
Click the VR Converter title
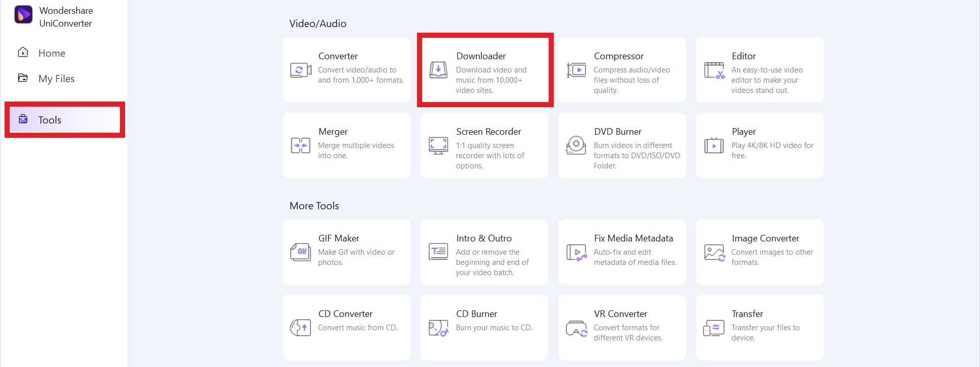click(x=620, y=313)
